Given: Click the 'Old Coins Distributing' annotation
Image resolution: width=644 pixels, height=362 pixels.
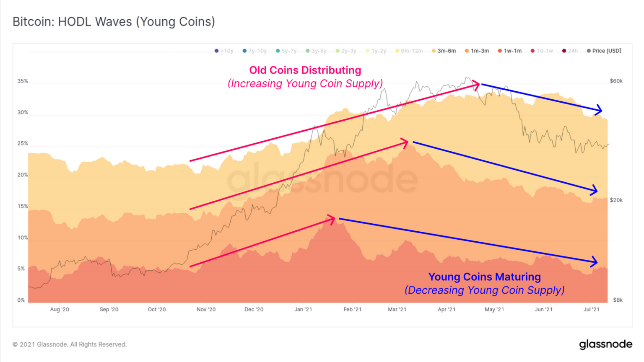Looking at the screenshot, I should tap(305, 70).
